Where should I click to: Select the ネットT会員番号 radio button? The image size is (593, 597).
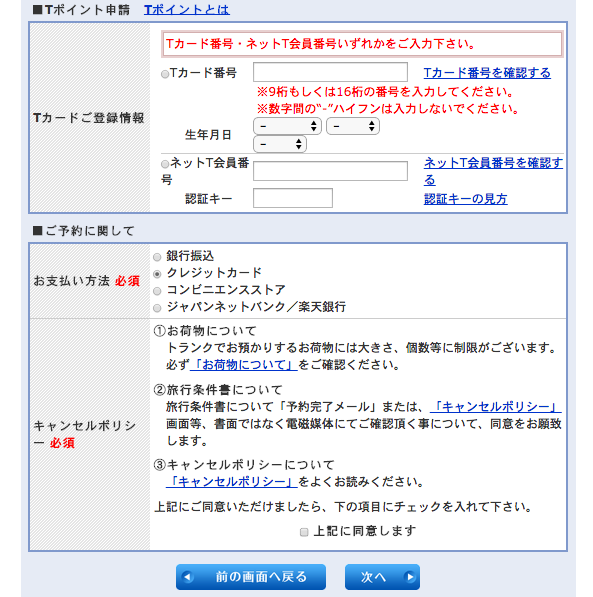[165, 164]
